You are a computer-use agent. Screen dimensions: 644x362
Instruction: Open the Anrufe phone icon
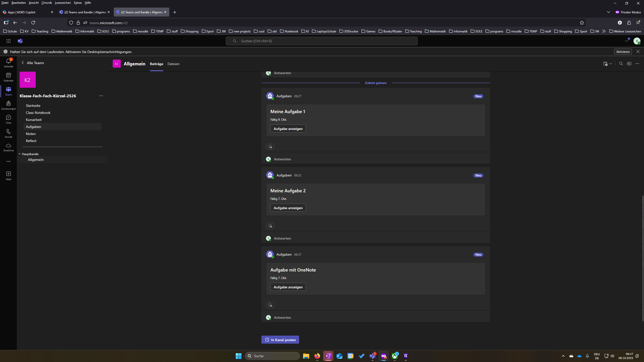[x=9, y=133]
